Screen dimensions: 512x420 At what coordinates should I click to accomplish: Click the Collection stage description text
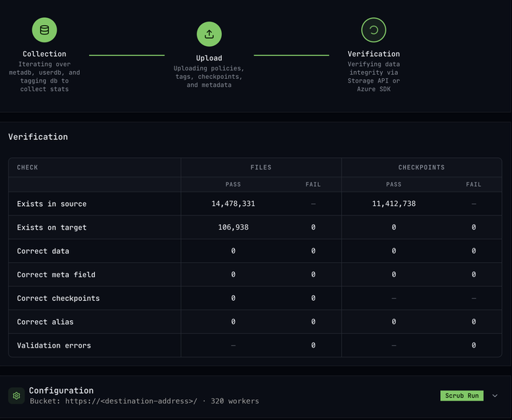tap(45, 77)
